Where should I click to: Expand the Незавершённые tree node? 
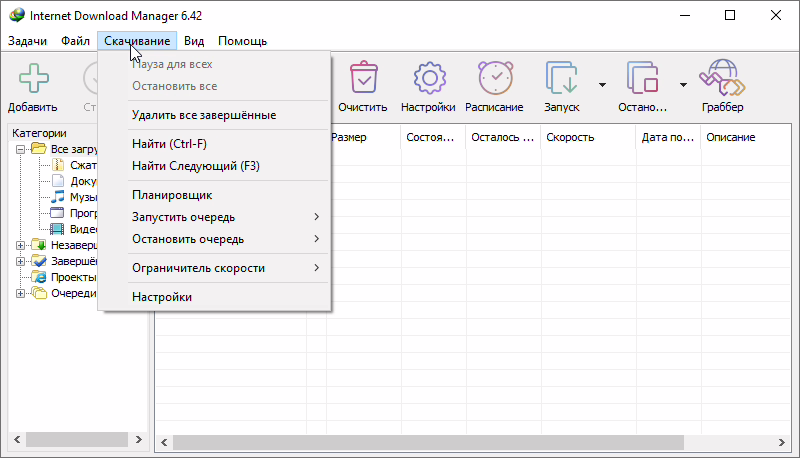coord(21,244)
